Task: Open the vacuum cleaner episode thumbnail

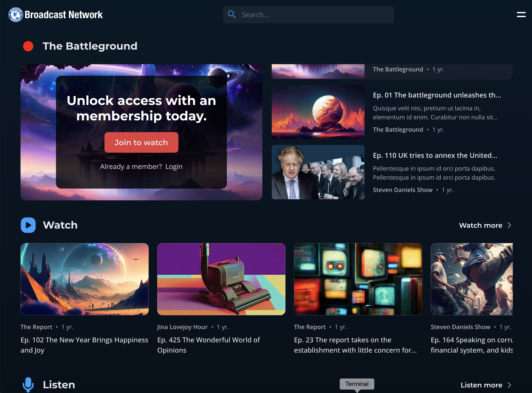Action: click(221, 279)
